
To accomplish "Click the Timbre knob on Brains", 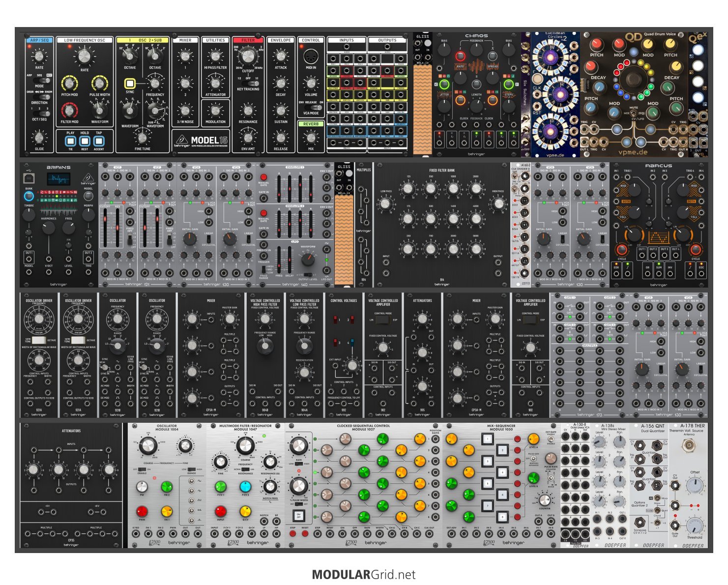I will (x=29, y=215).
